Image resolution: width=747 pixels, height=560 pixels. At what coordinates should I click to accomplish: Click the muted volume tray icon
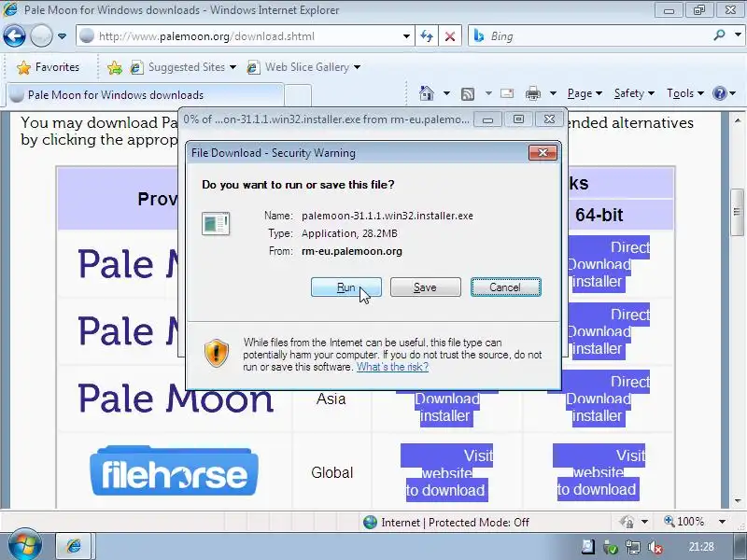tap(655, 547)
